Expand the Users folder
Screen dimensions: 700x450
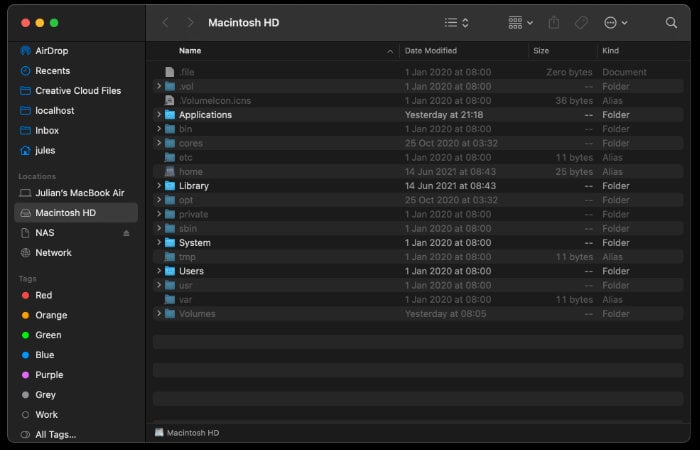pos(158,271)
